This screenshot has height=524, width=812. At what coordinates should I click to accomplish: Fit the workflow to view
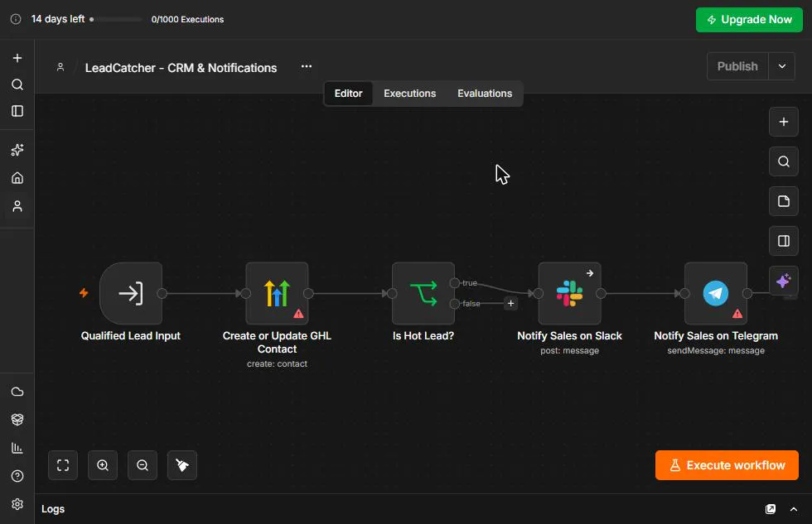pyautogui.click(x=63, y=465)
